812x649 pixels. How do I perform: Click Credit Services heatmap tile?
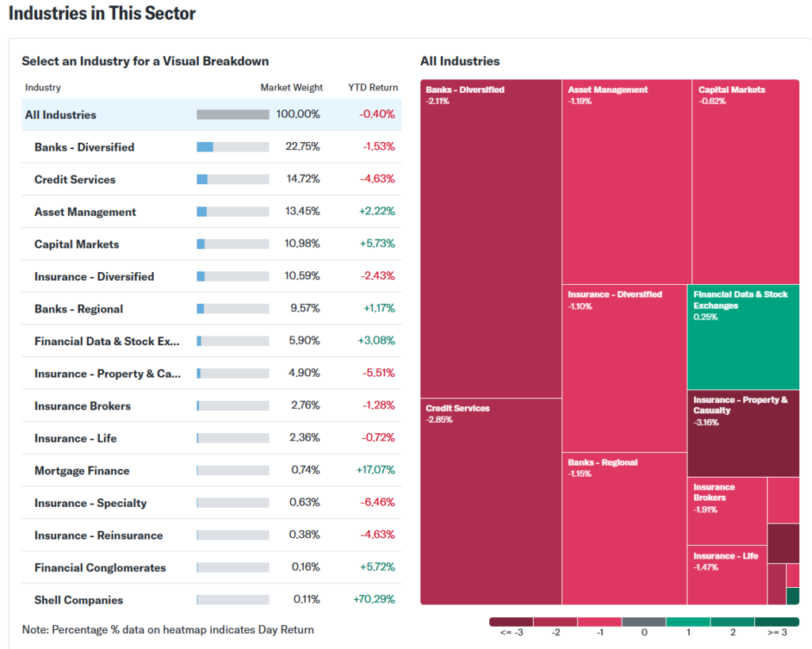(491, 500)
